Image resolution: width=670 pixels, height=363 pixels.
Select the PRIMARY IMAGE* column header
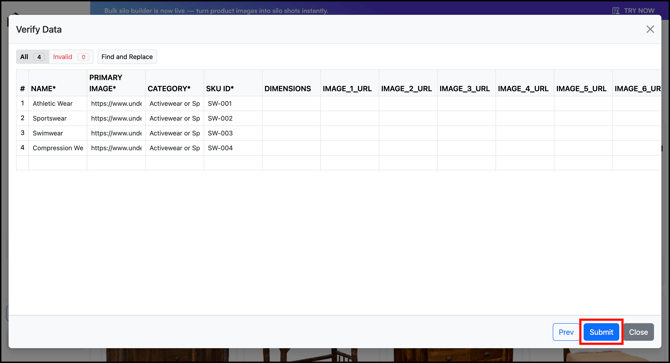point(116,83)
